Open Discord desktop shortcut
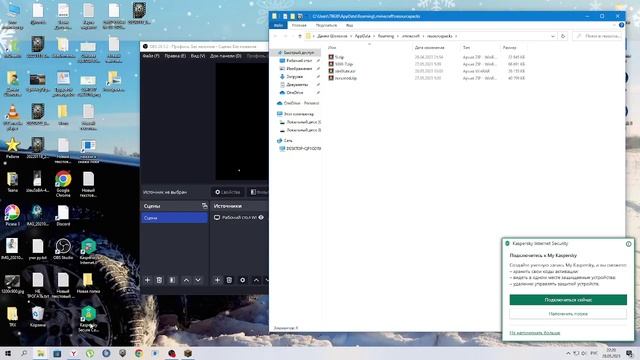Screen dimensions: 640x360 click(63, 215)
